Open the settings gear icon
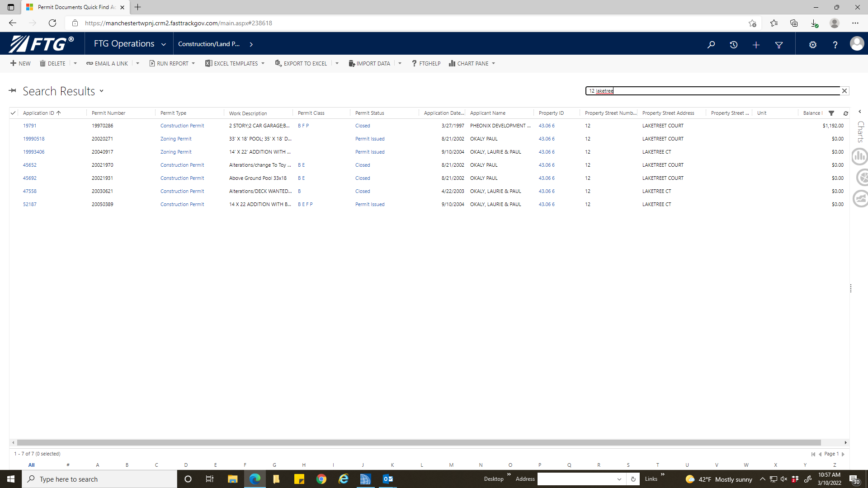This screenshot has width=868, height=488. click(813, 45)
